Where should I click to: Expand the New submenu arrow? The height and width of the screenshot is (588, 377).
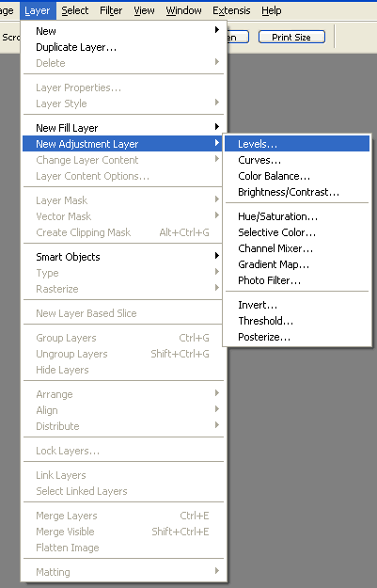216,30
